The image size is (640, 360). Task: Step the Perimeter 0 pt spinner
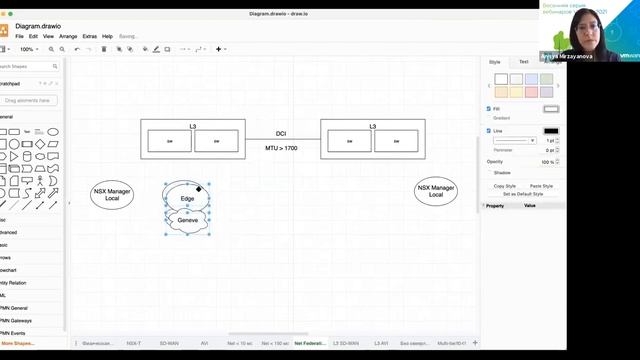[x=558, y=150]
